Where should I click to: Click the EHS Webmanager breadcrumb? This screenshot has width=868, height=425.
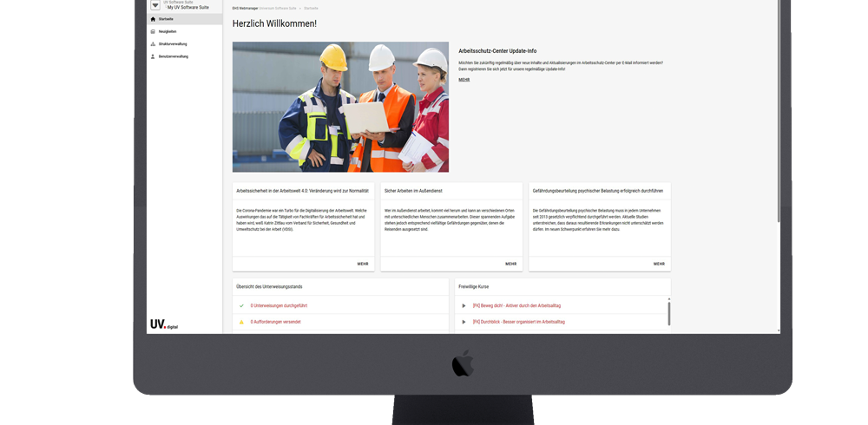click(246, 9)
